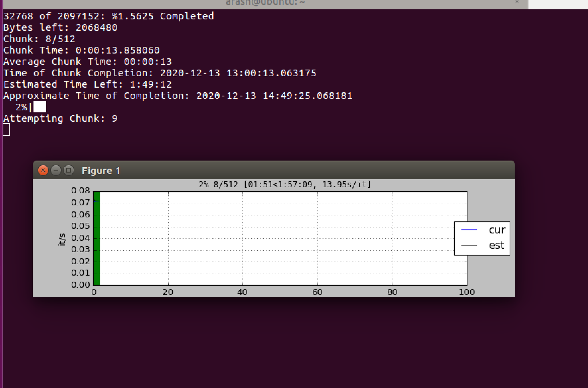This screenshot has height=388, width=588.
Task: Click the orange close icon on Figure 1
Action: 43,170
